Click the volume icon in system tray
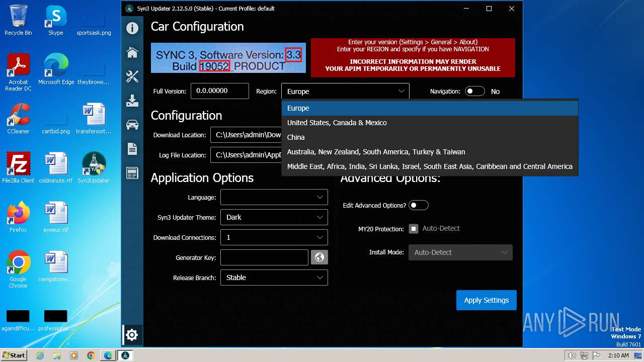Image resolution: width=644 pixels, height=362 pixels. coord(572,355)
